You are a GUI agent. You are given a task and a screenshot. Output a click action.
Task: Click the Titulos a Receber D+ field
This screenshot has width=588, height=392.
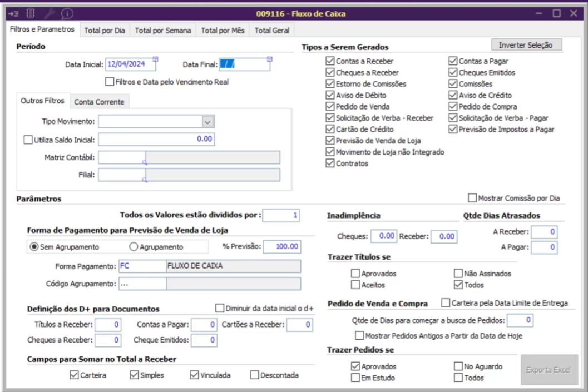(x=108, y=325)
